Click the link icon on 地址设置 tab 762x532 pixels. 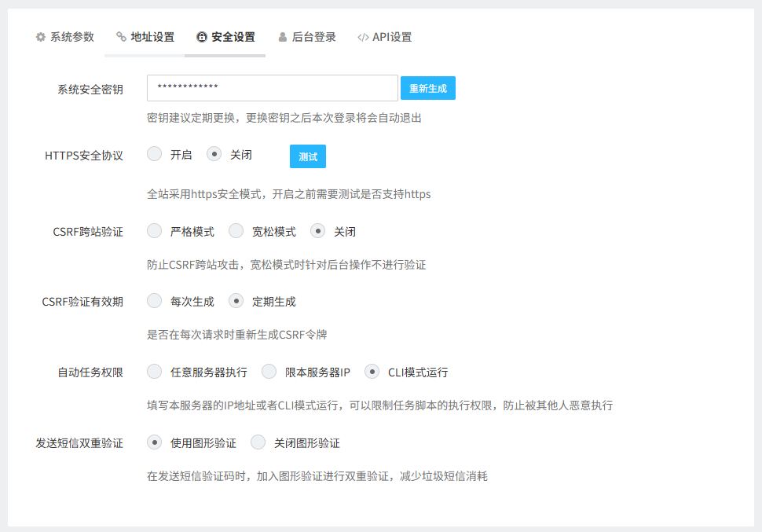[x=120, y=36]
